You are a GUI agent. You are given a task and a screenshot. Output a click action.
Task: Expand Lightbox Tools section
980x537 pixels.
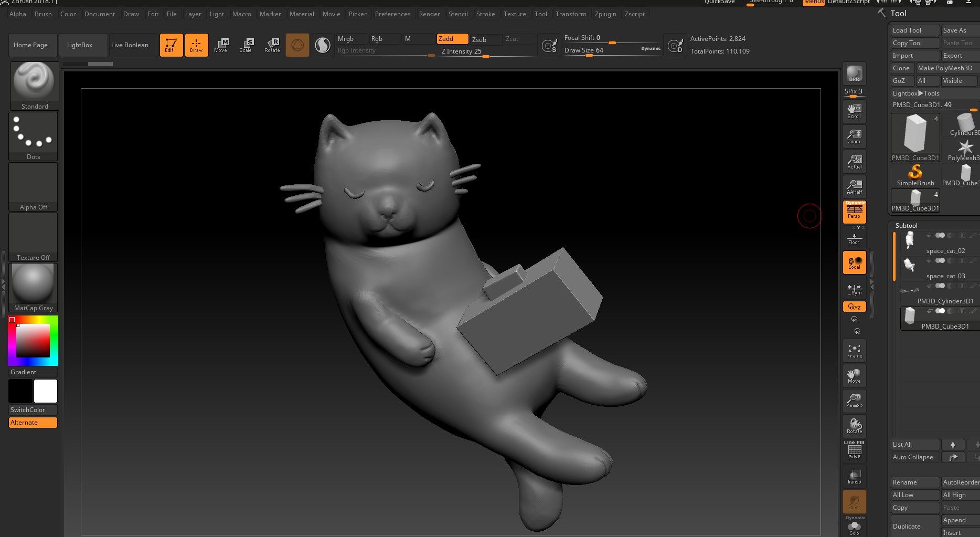(x=916, y=93)
